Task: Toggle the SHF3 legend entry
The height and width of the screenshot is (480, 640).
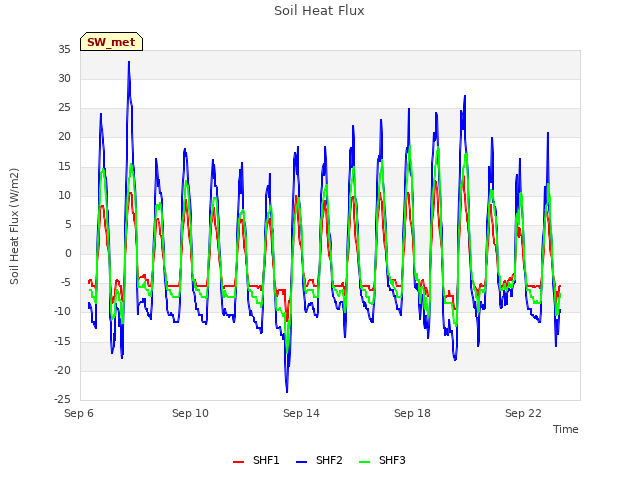Action: click(382, 460)
